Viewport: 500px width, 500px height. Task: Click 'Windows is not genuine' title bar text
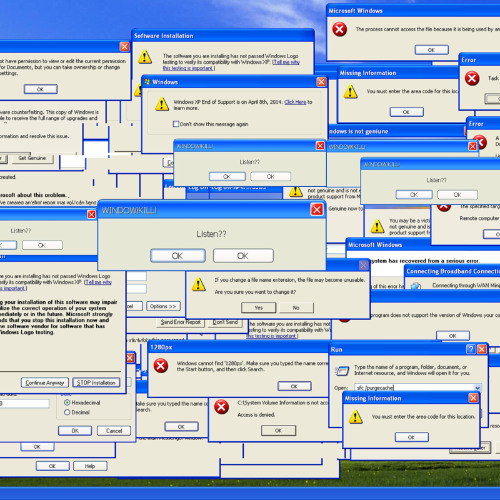(359, 131)
